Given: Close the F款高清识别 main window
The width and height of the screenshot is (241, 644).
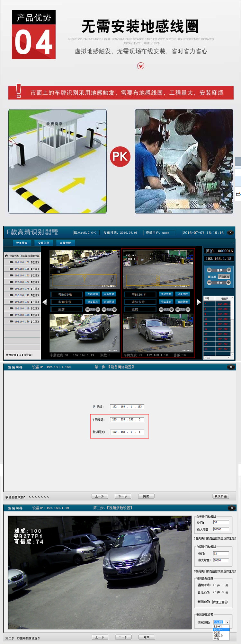Looking at the screenshot, I should pyautogui.click(x=230, y=232).
